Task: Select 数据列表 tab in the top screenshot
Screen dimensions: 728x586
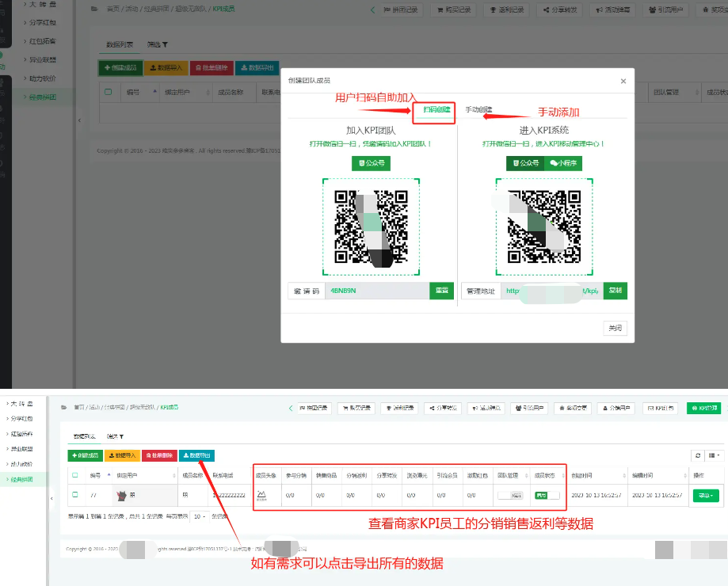Action: coord(120,44)
